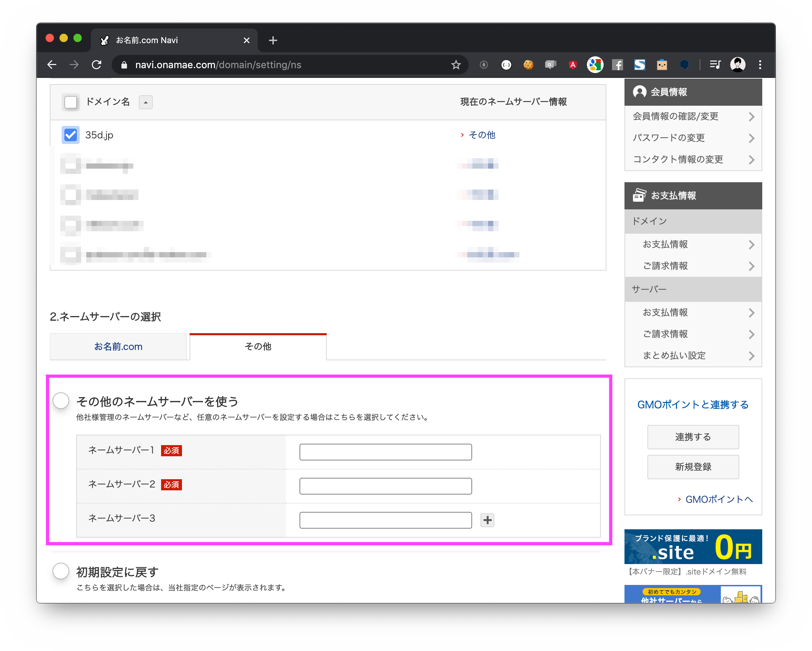
Task: Click the Facebook extension icon
Action: 617,65
